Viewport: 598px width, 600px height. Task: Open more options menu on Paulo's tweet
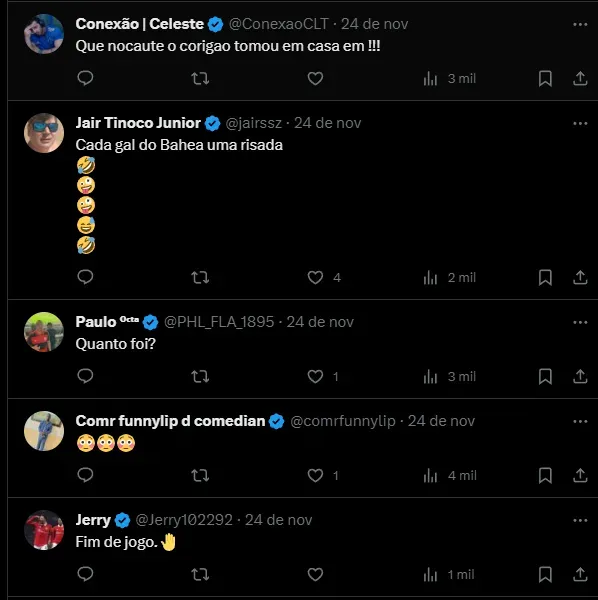point(580,323)
